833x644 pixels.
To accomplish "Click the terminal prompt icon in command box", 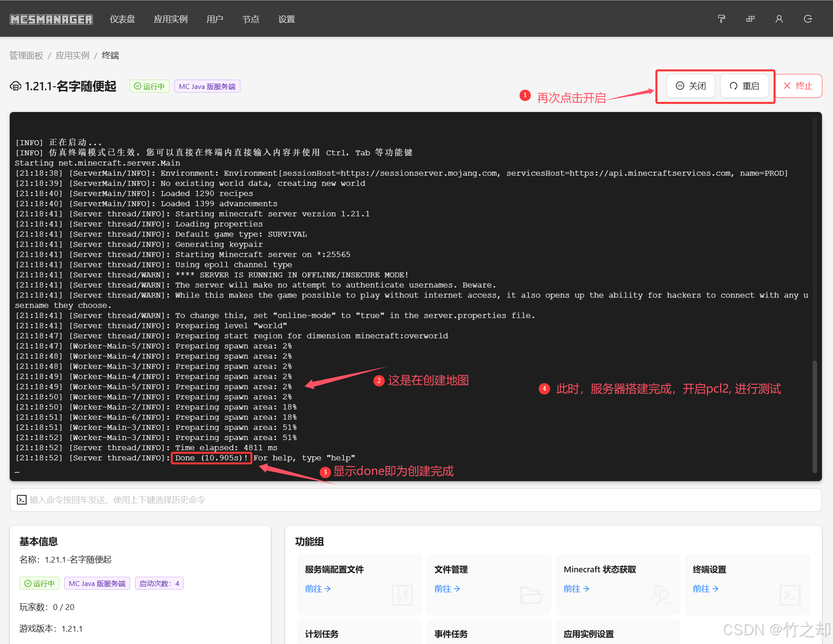I will click(22, 500).
